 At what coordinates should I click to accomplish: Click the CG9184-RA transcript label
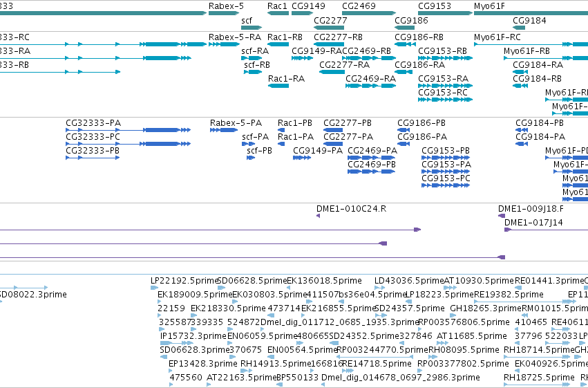[x=538, y=65]
